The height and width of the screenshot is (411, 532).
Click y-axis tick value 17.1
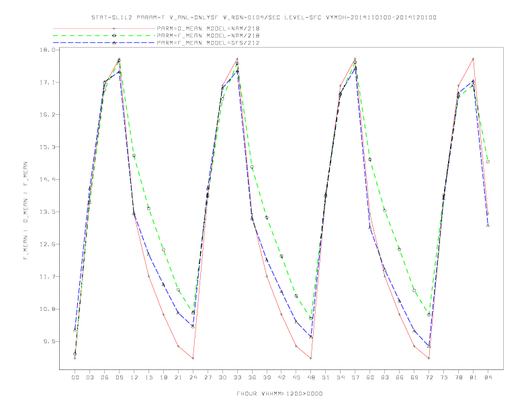pos(47,83)
